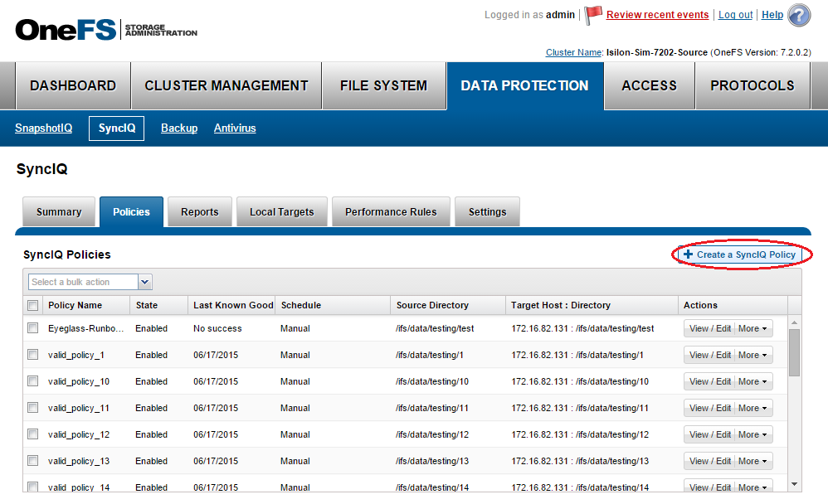Open the Backup submenu link
The width and height of the screenshot is (828, 504).
[x=179, y=128]
